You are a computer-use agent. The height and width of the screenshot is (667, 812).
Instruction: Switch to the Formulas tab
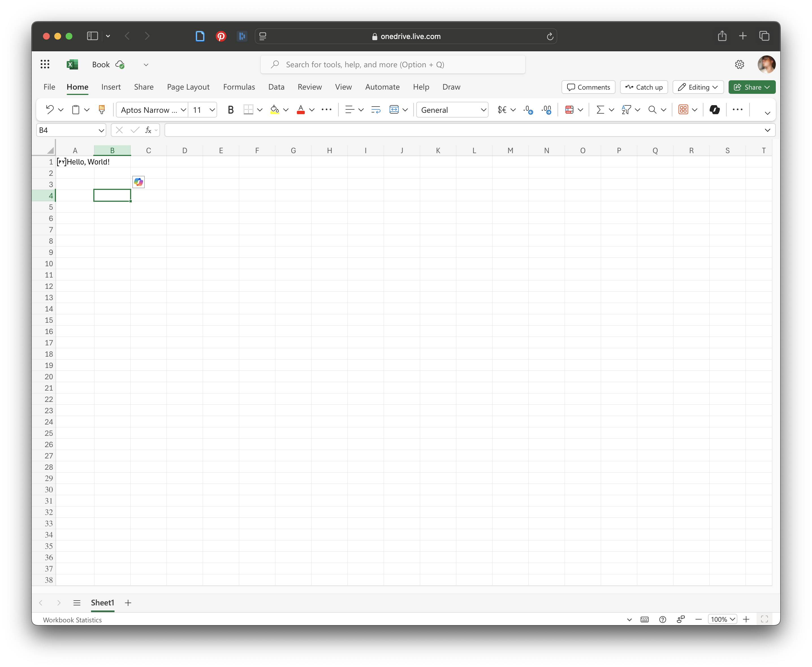pos(239,87)
